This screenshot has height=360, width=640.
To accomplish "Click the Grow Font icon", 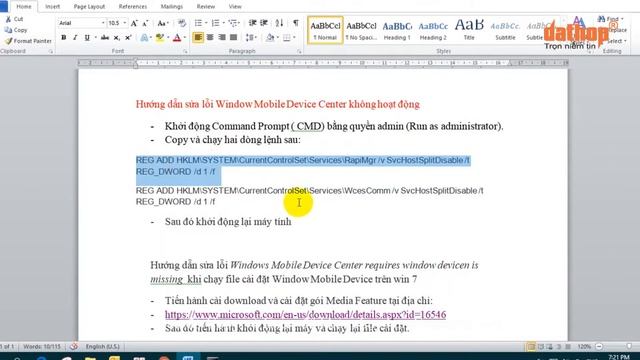I will click(134, 23).
